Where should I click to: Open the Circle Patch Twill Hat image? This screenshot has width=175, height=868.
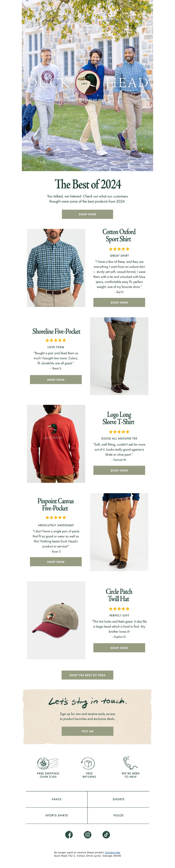click(56, 620)
